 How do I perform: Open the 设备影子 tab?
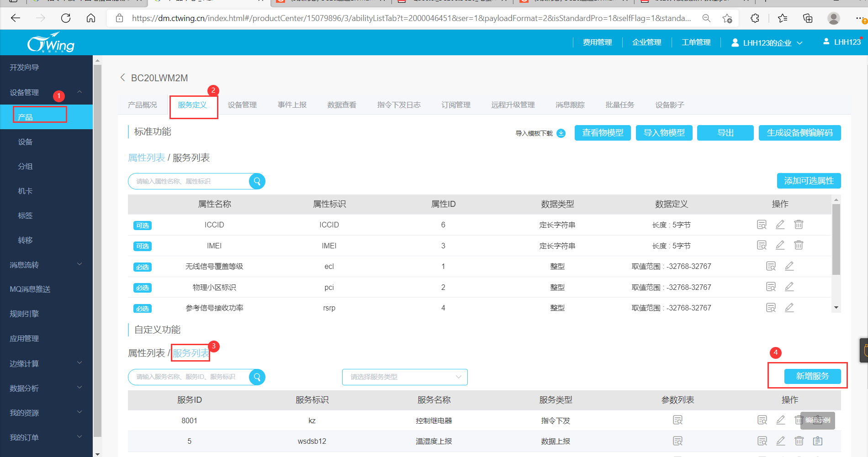coord(670,105)
